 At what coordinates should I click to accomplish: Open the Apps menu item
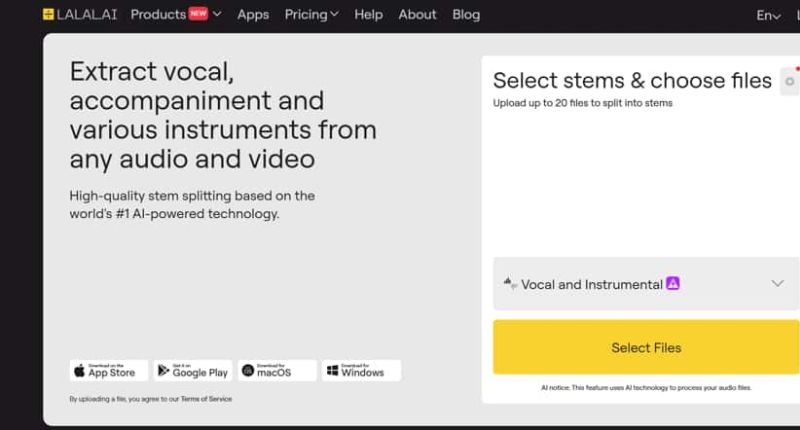click(x=253, y=15)
